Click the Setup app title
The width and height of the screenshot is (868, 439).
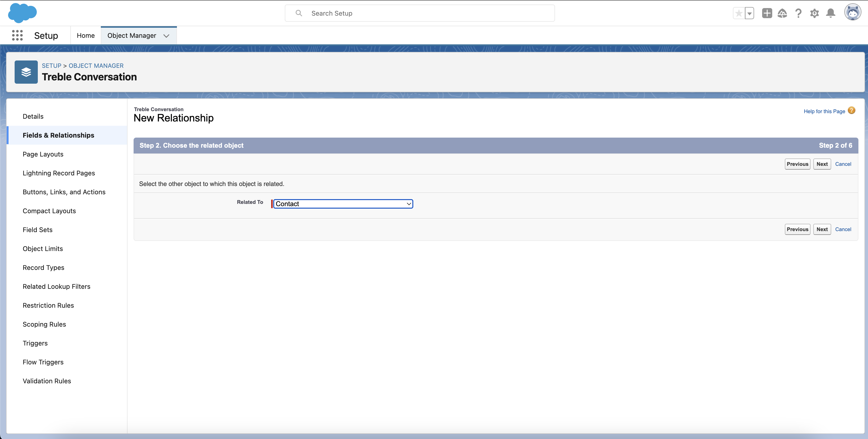click(46, 36)
